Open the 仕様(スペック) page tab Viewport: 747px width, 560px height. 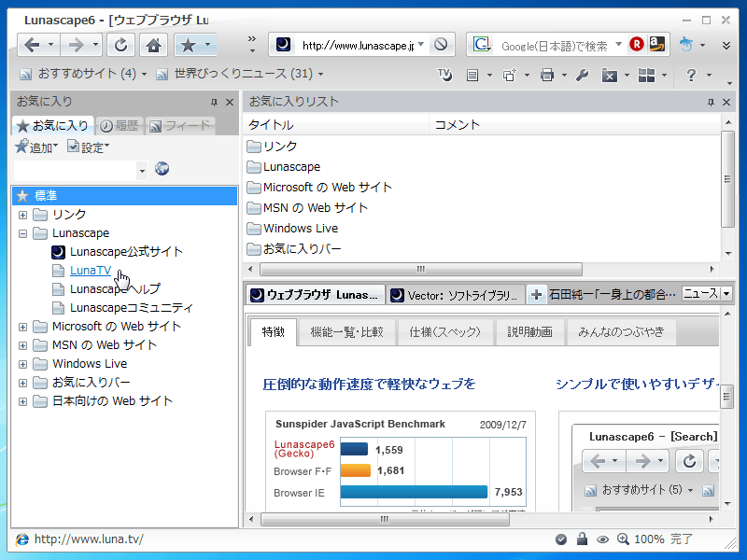[445, 332]
